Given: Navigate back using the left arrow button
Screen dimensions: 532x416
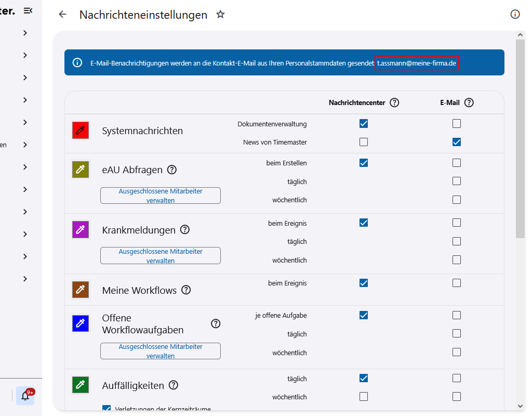Looking at the screenshot, I should click(62, 14).
